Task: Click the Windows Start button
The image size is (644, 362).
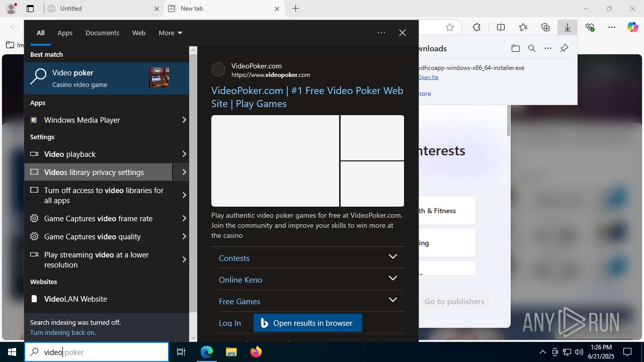Action: [x=12, y=352]
